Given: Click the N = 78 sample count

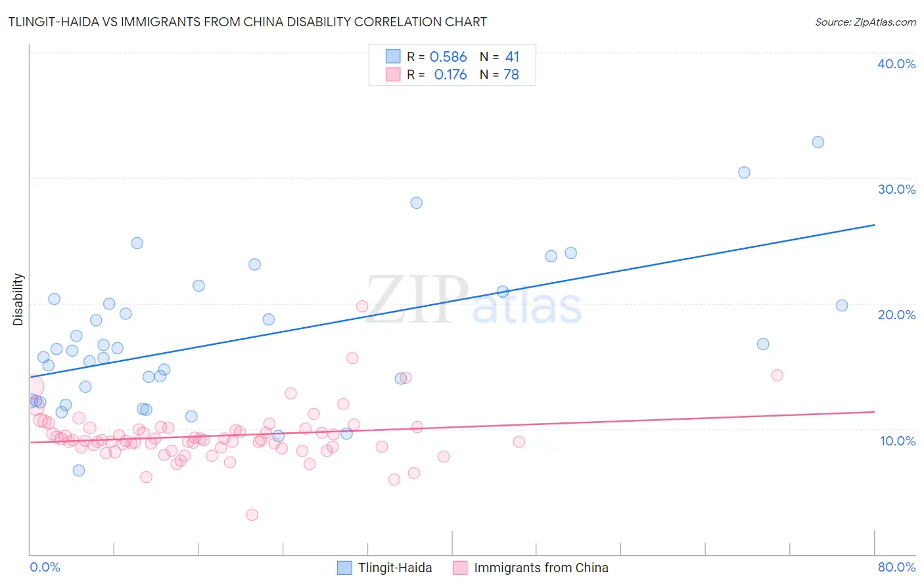Looking at the screenshot, I should pos(499,74).
